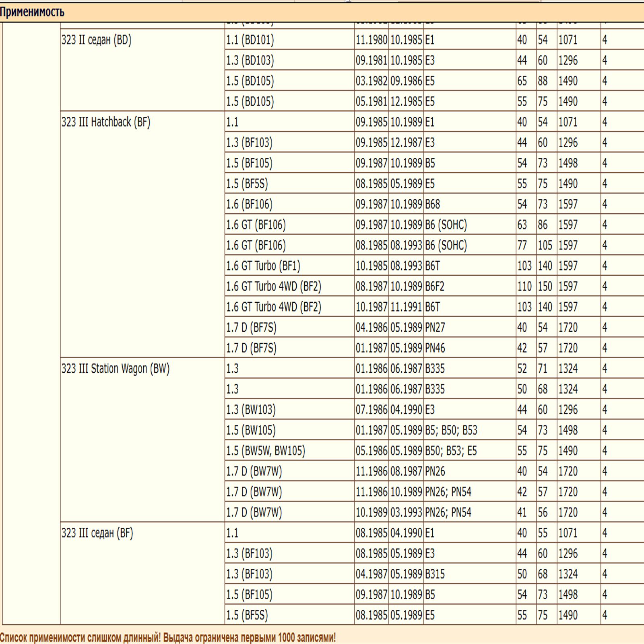Click the 1000-record limit warning text
This screenshot has height=644, width=644.
click(x=167, y=638)
